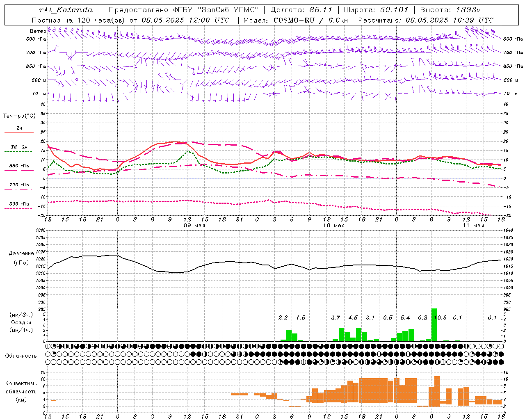Select the 2м temperature legend entry
The image size is (525, 420).
[x=19, y=128]
